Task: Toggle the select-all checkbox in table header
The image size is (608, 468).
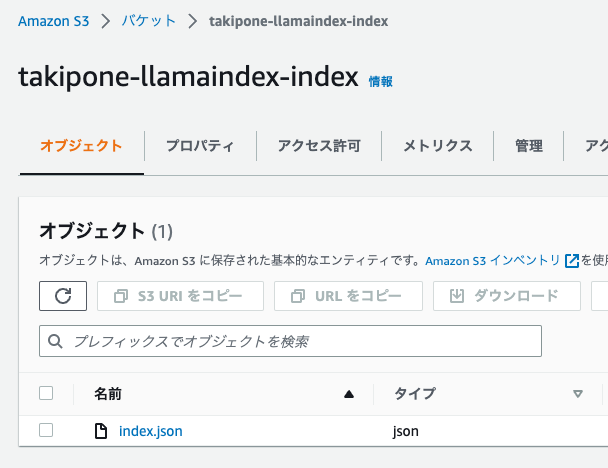Action: [x=46, y=393]
